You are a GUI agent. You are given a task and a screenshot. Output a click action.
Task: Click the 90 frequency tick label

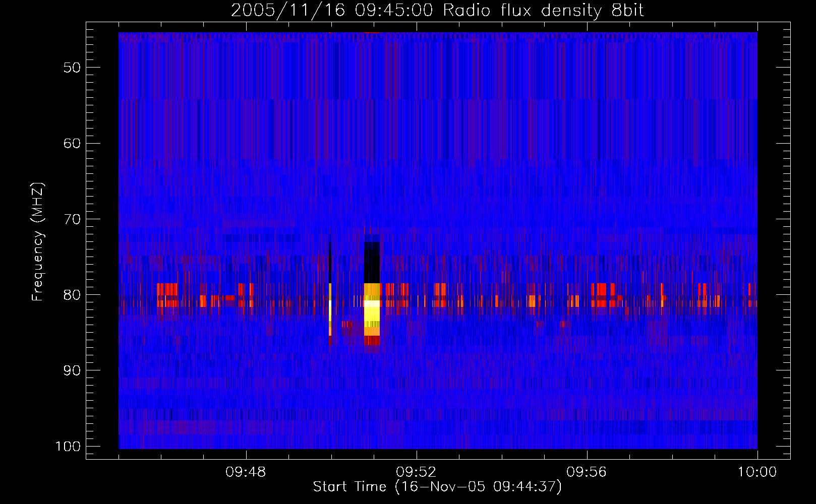tap(72, 370)
